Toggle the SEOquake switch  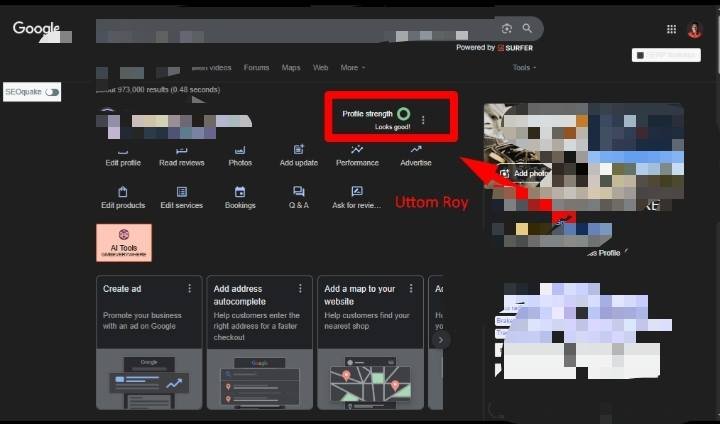51,92
